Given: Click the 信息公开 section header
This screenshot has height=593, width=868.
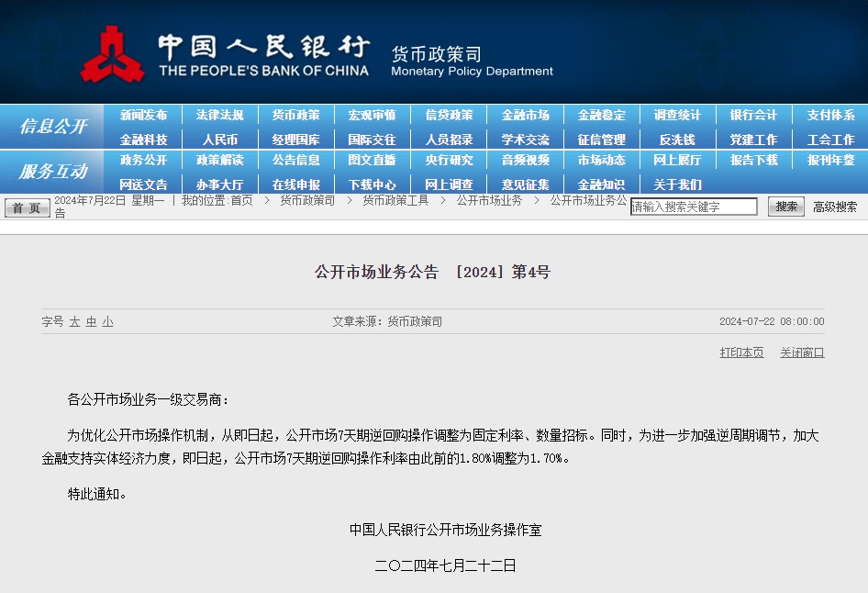Looking at the screenshot, I should 52,127.
